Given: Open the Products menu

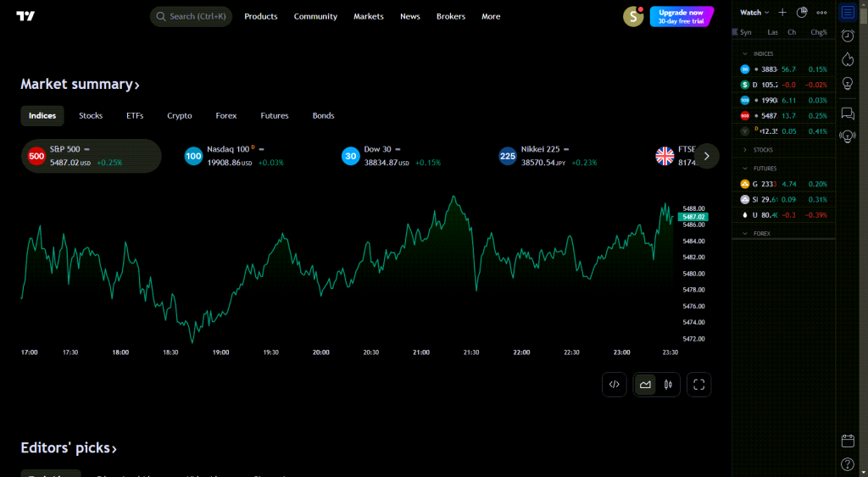Looking at the screenshot, I should point(261,17).
